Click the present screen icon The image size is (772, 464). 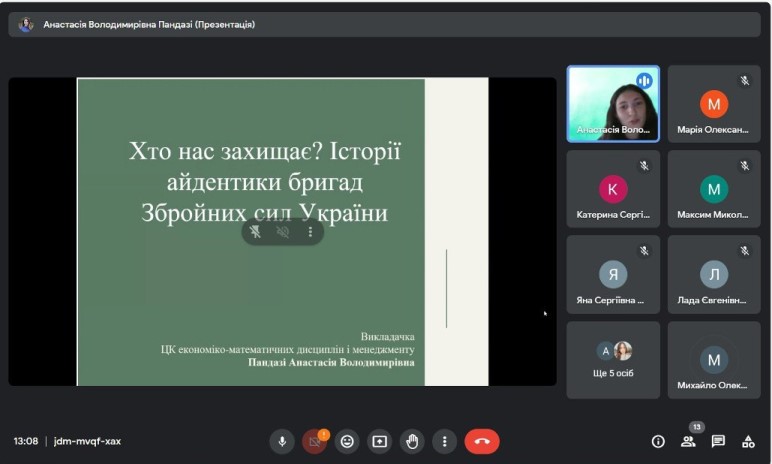point(380,441)
